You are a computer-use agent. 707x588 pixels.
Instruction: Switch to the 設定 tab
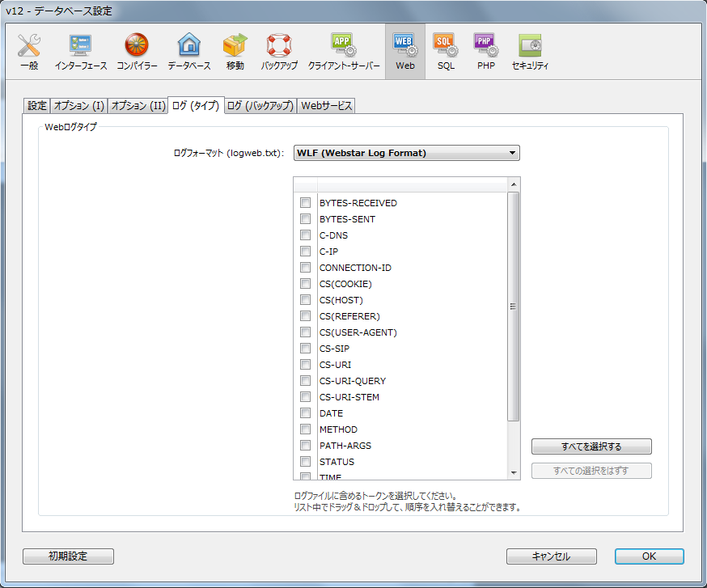(x=36, y=105)
